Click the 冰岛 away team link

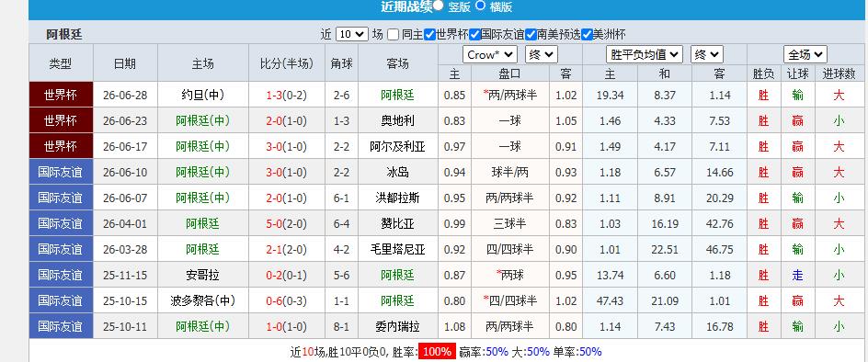(397, 172)
